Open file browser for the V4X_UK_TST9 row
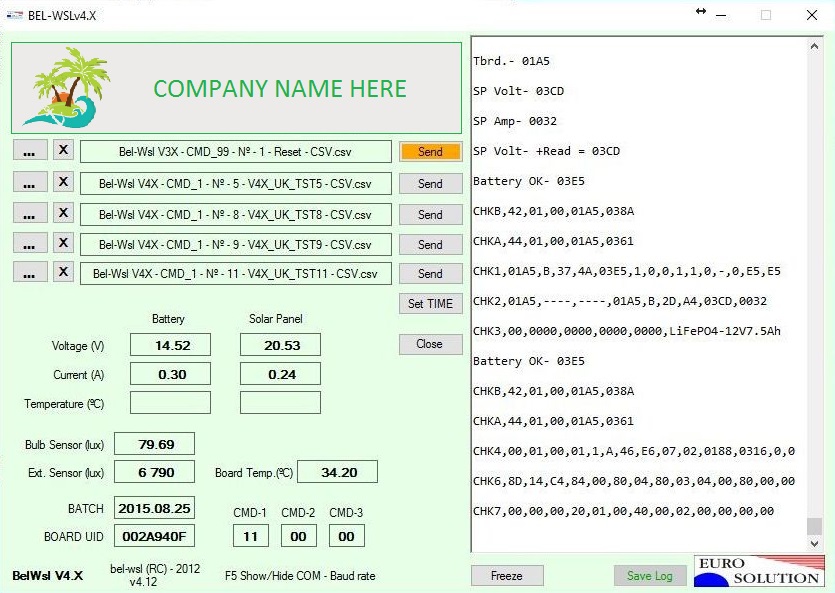The height and width of the screenshot is (593, 835). (x=30, y=243)
